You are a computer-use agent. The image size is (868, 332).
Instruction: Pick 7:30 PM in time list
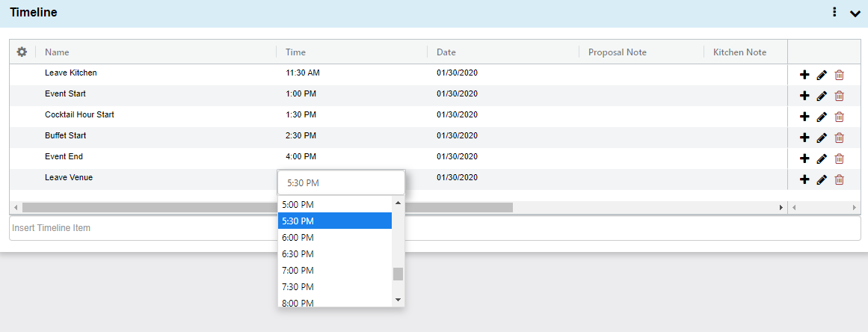(335, 286)
